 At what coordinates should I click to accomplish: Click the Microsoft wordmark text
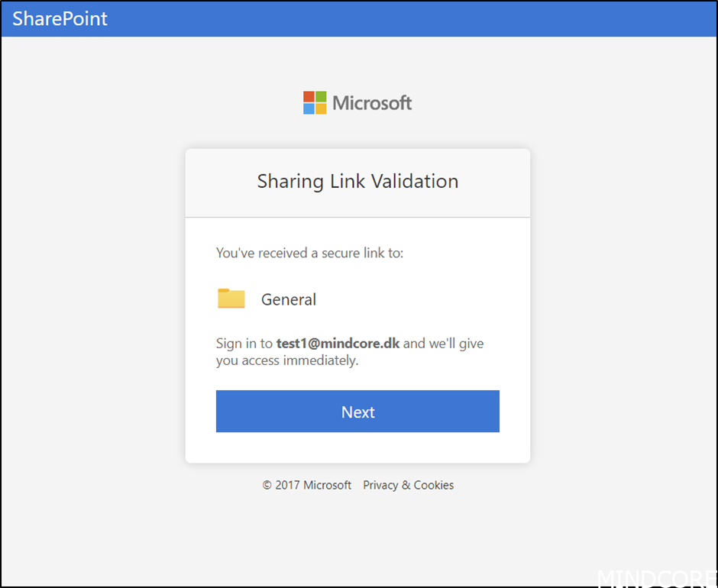(x=372, y=103)
